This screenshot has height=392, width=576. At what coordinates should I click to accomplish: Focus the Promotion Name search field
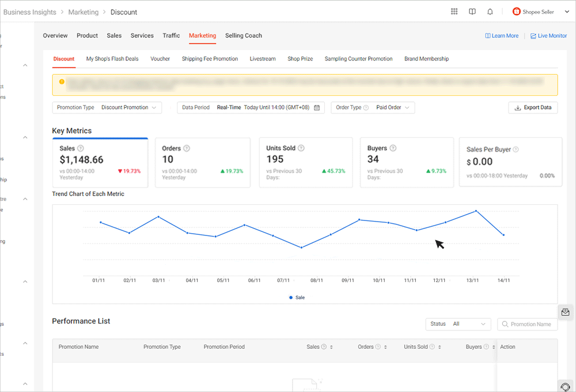pyautogui.click(x=528, y=324)
